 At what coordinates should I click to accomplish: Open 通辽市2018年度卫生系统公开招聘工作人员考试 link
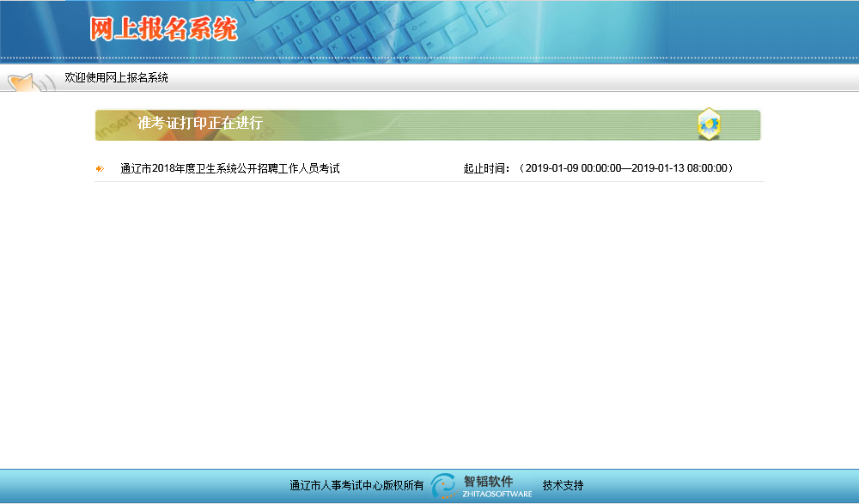pyautogui.click(x=229, y=168)
